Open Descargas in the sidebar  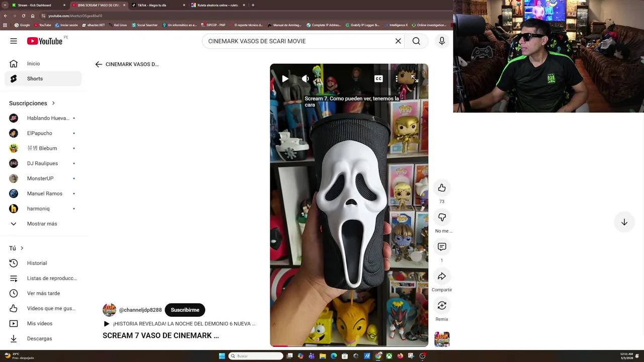pyautogui.click(x=43, y=339)
